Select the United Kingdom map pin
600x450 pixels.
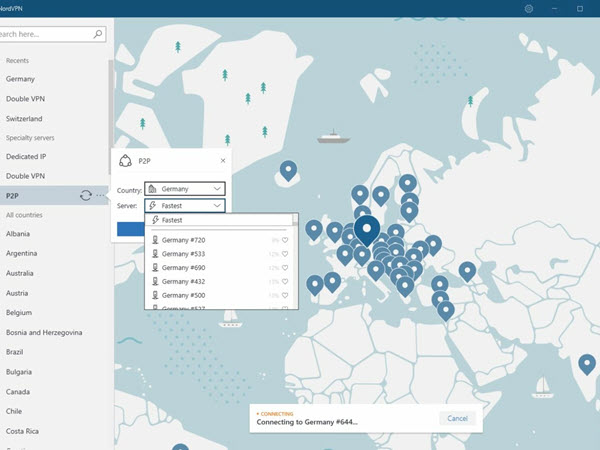(x=334, y=232)
